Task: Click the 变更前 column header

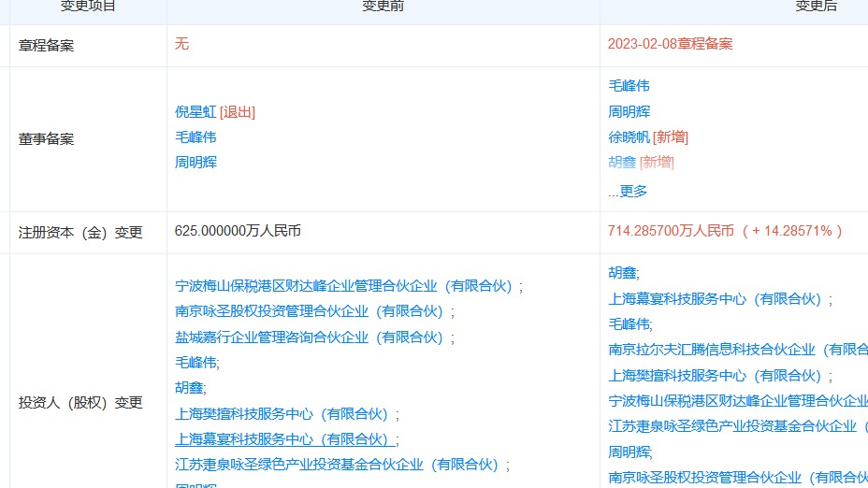Action: pos(383,7)
